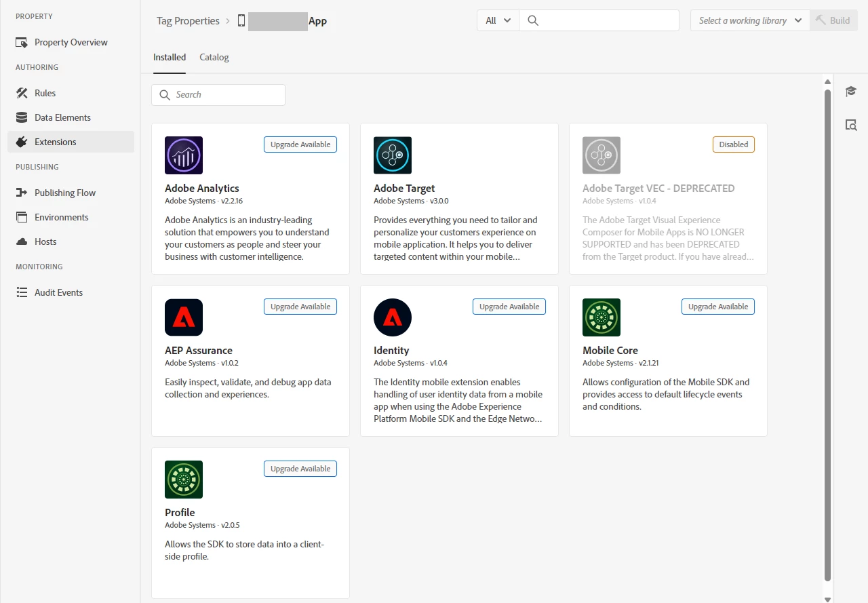Select Extensions in sidebar
Viewport: 868px width, 603px height.
pyautogui.click(x=71, y=142)
